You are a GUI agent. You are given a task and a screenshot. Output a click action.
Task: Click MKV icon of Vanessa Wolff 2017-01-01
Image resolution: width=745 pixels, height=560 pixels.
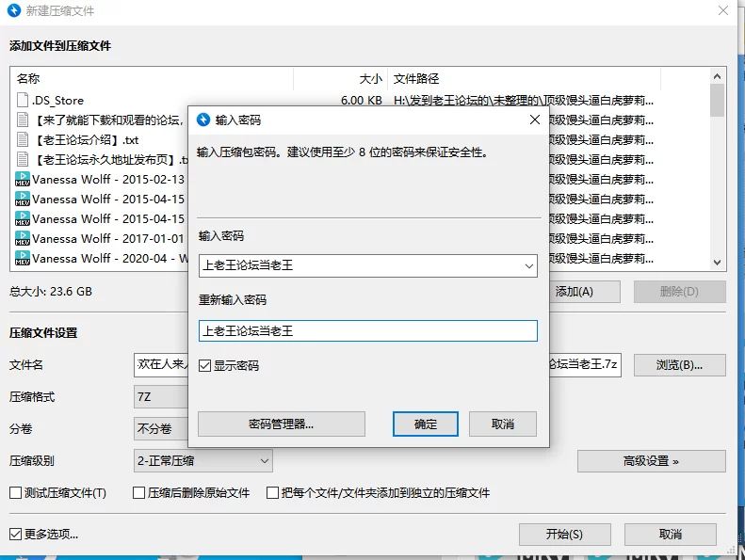(23, 238)
